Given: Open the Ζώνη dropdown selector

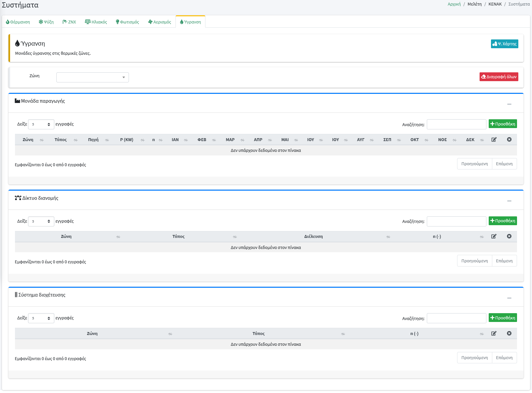Looking at the screenshot, I should click(x=92, y=78).
